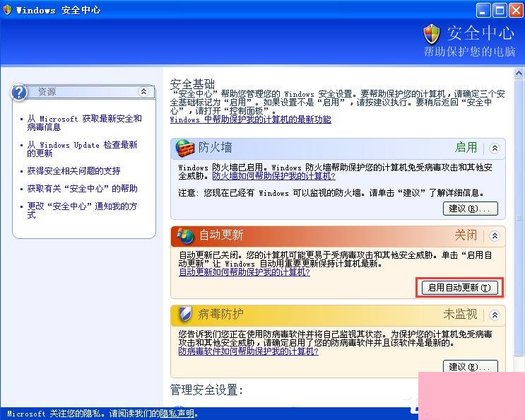The width and height of the screenshot is (525, 420).
Task: Collapse the 病毒防护 section chevron
Action: point(495,315)
